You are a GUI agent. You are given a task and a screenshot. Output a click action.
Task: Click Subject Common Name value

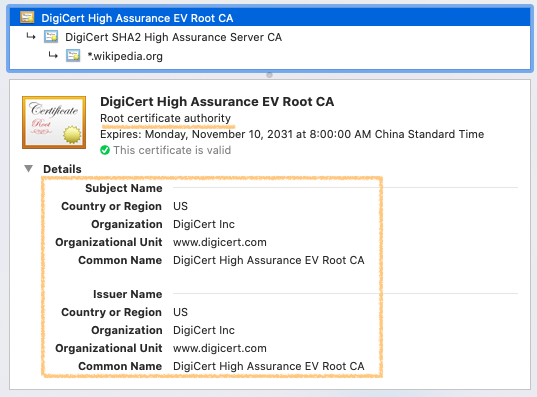click(268, 260)
